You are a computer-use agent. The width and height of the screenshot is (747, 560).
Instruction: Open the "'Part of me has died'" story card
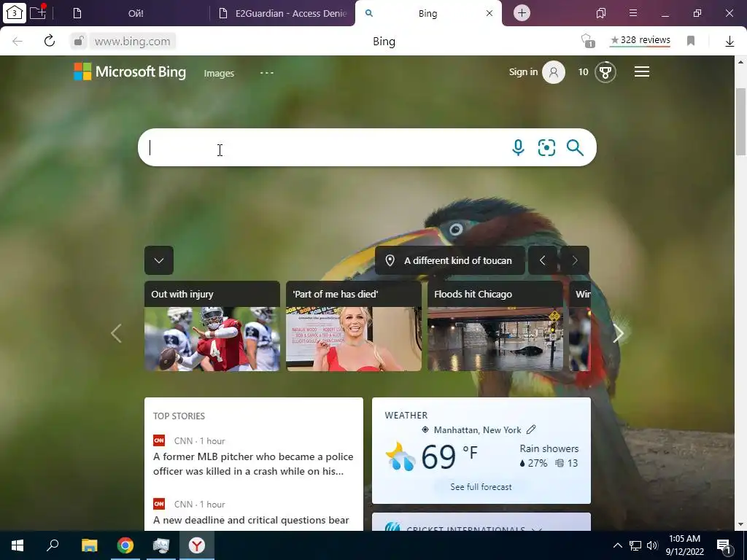click(354, 326)
